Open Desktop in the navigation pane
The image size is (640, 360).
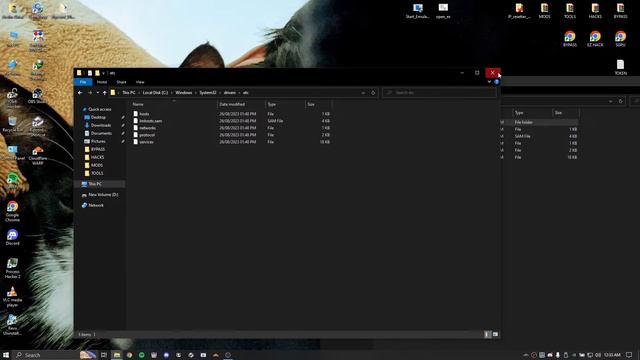tap(98, 118)
